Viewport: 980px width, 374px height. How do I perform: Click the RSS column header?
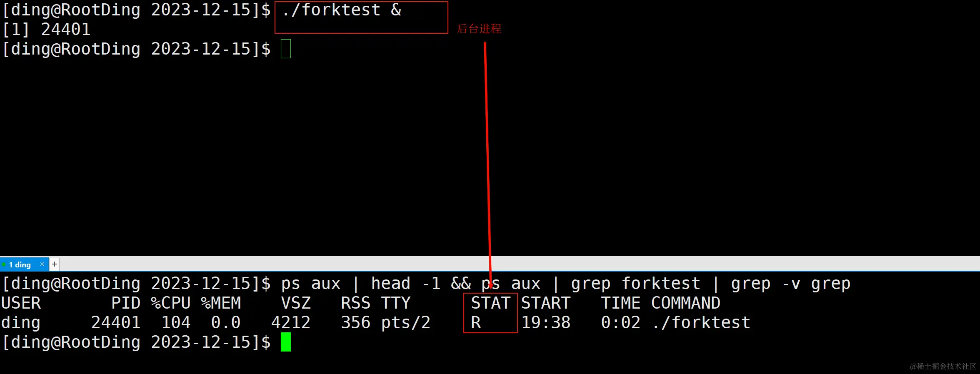point(356,303)
